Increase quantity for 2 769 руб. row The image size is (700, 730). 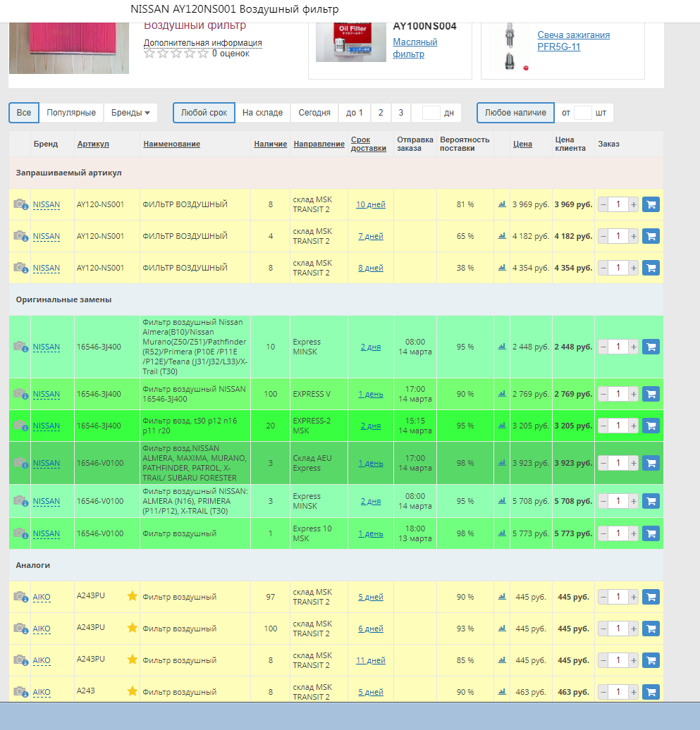click(634, 394)
